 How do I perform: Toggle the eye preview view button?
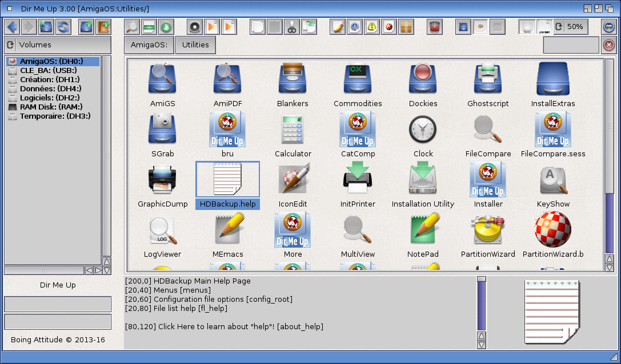480,26
